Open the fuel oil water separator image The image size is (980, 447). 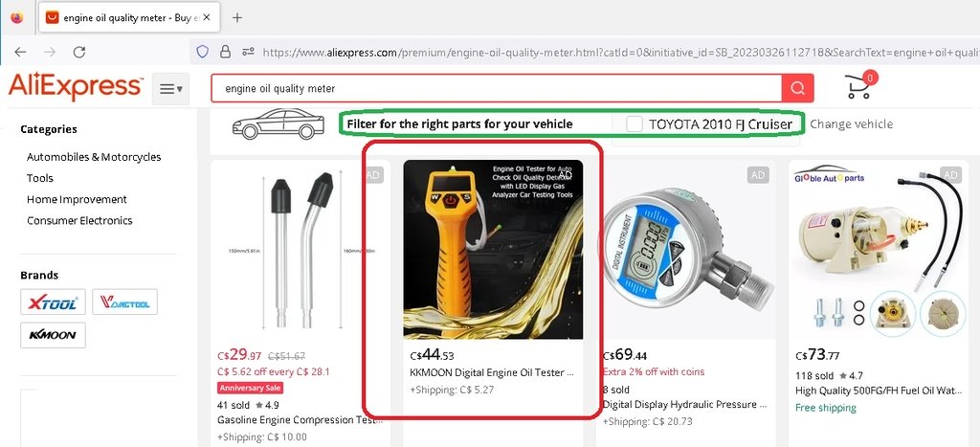coord(879,250)
